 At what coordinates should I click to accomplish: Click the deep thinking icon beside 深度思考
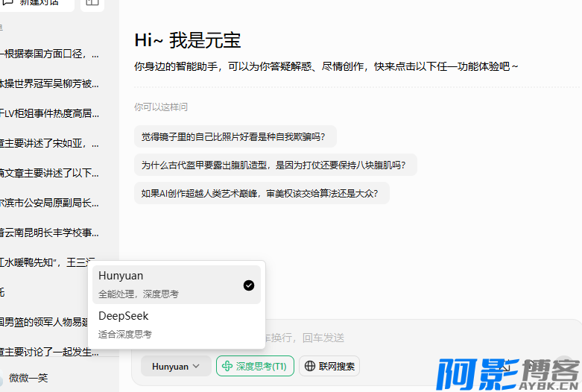[x=227, y=367]
